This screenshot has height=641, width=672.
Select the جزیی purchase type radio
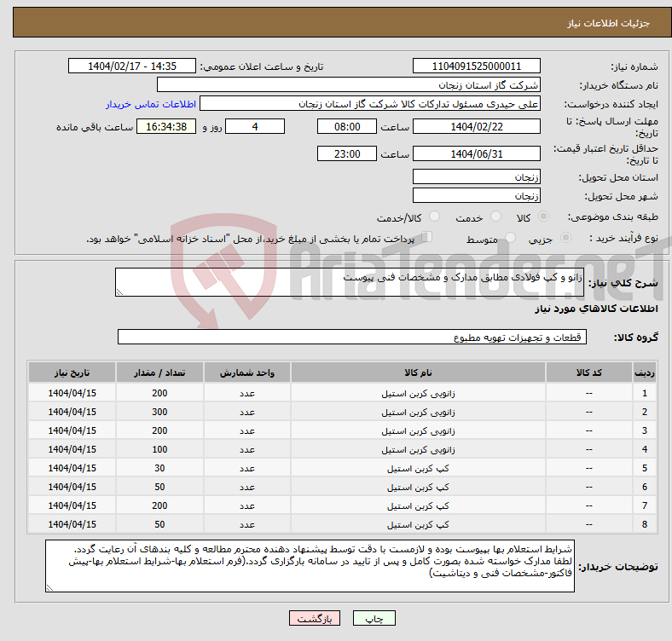pos(565,237)
